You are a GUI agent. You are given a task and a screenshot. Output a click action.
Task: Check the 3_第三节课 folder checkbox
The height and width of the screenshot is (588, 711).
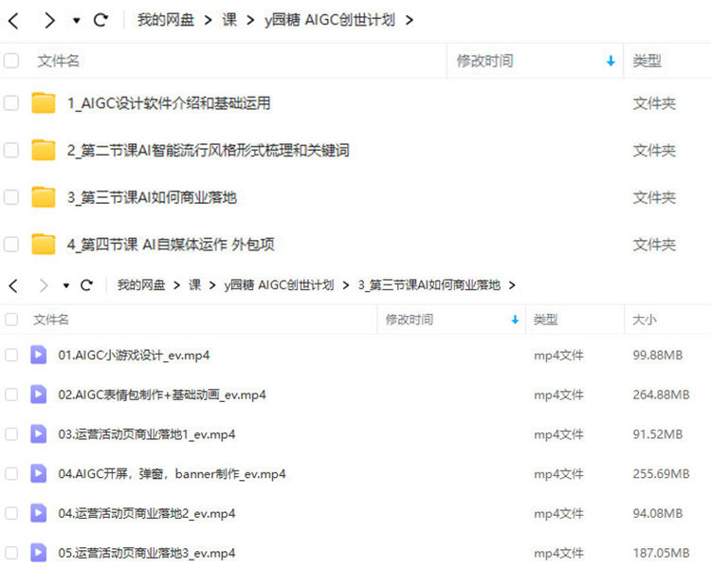click(11, 197)
